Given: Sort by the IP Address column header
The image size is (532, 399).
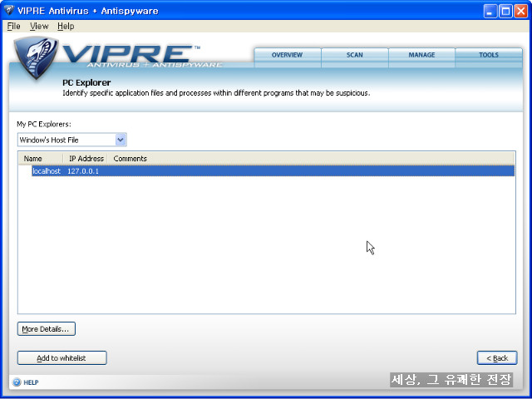Looking at the screenshot, I should click(86, 159).
